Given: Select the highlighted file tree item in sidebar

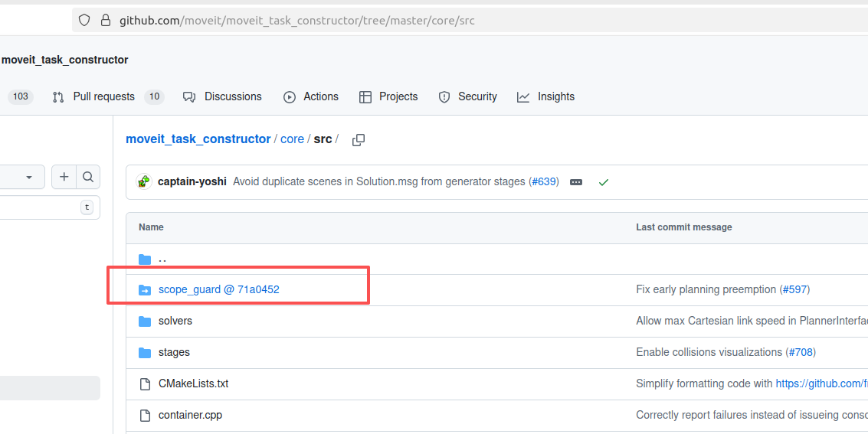Looking at the screenshot, I should click(x=50, y=388).
